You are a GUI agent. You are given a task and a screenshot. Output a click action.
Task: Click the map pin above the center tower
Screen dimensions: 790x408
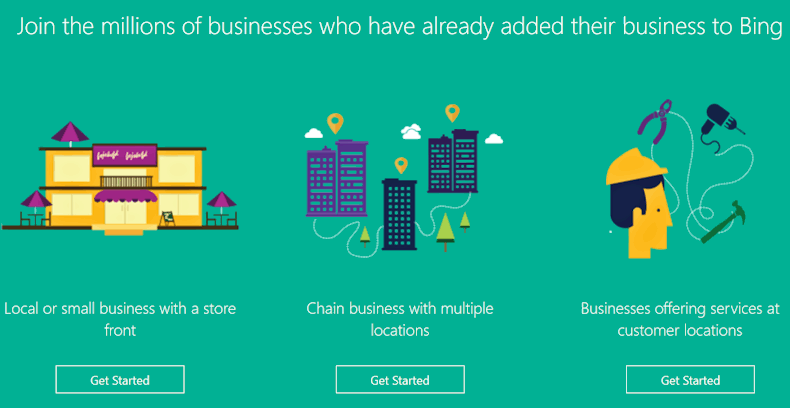click(x=401, y=165)
